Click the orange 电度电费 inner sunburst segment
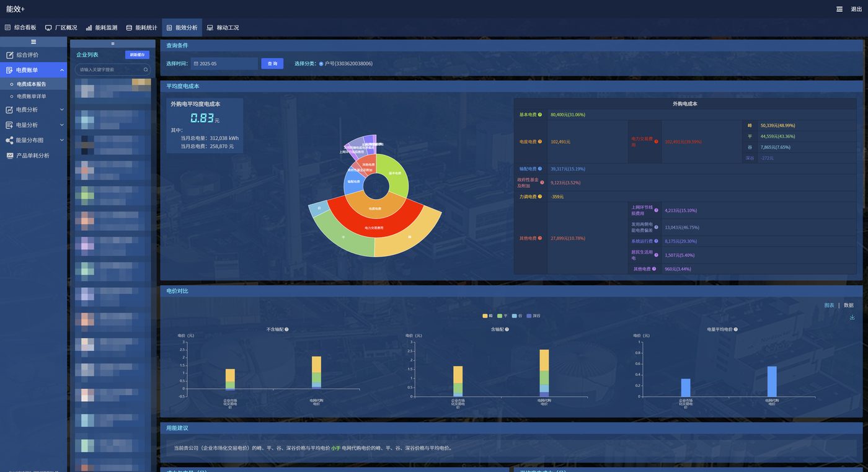Screen dimensions: 868x472 [x=374, y=208]
